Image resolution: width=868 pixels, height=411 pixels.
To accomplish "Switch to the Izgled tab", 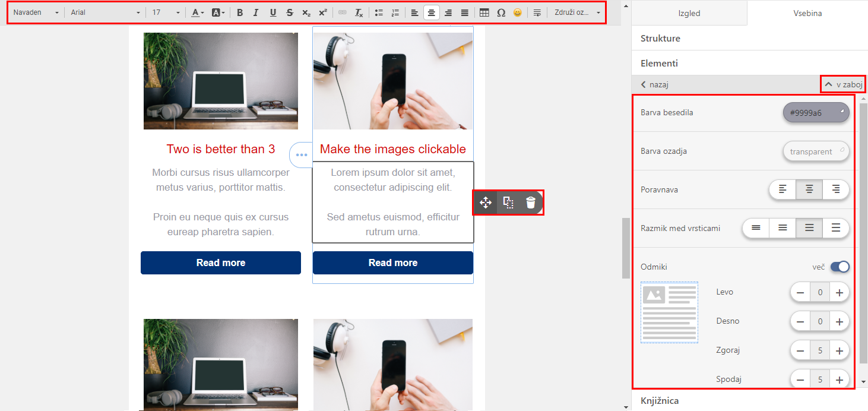I will click(x=689, y=13).
